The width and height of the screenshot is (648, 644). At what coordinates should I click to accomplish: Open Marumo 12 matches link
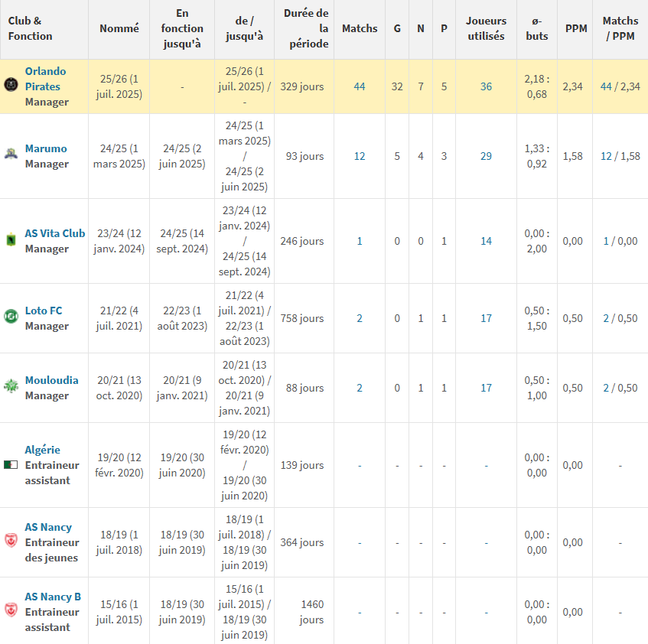[x=360, y=156]
